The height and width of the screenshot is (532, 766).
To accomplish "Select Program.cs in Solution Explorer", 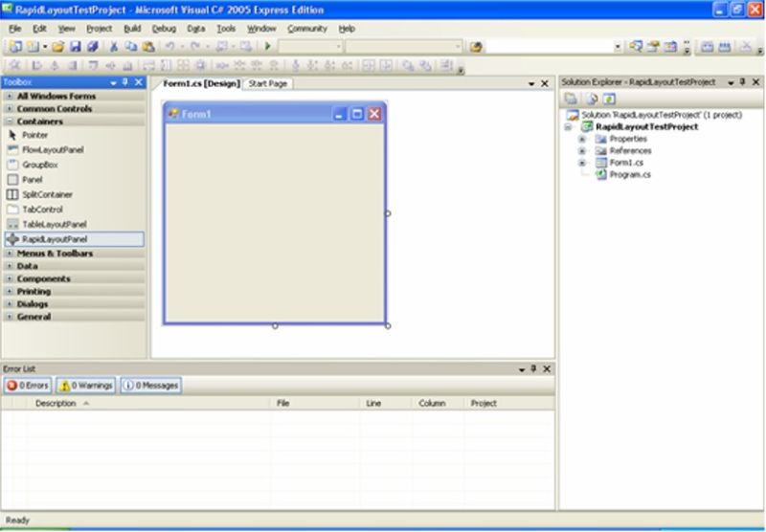I will pyautogui.click(x=630, y=175).
